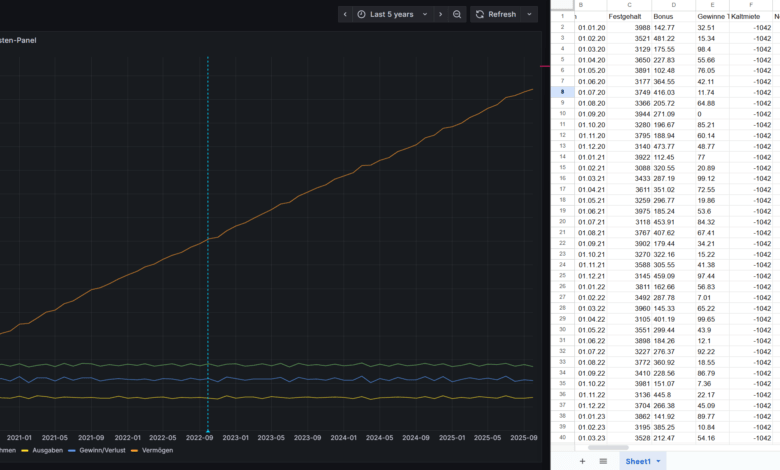Shift time range forward with right arrow
780x470 pixels.
click(x=439, y=14)
